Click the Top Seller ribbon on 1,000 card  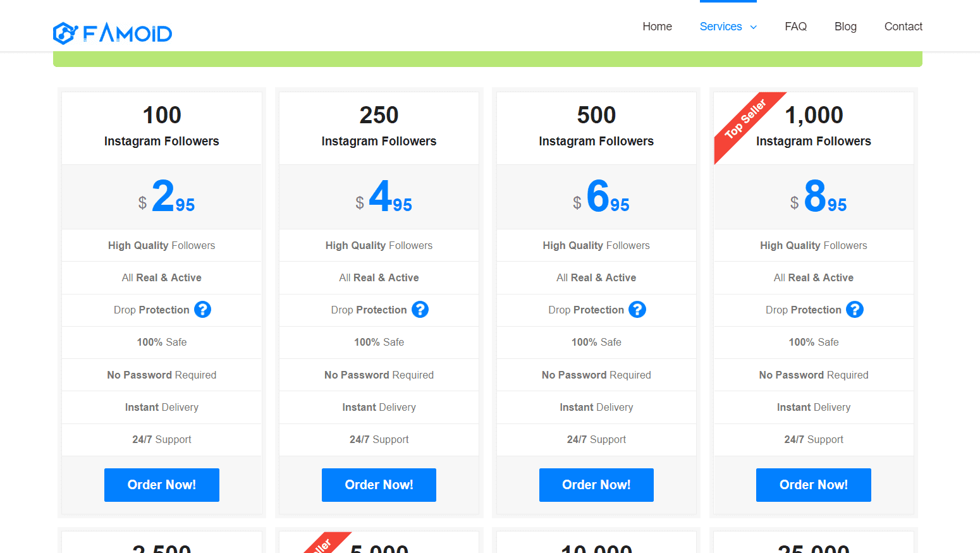point(745,120)
